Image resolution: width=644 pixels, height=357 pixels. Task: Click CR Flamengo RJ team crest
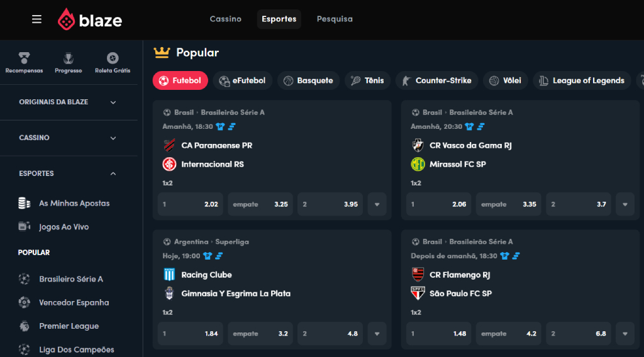[x=418, y=275]
